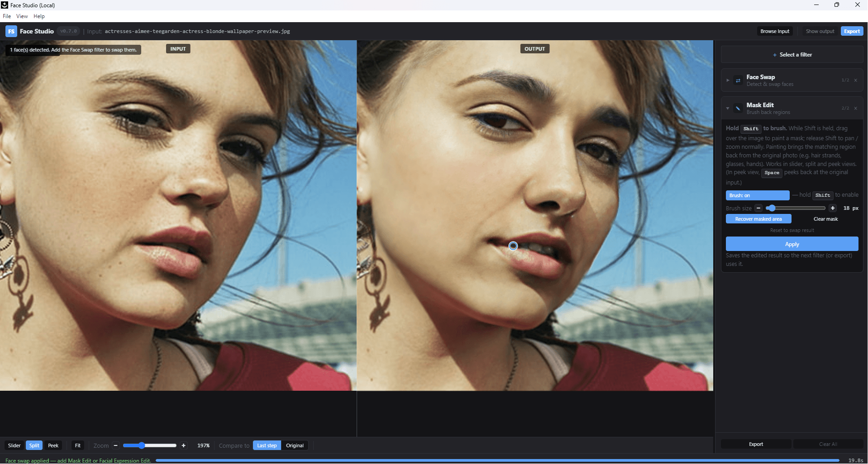868x464 pixels.
Task: Click Clear mask button
Action: pyautogui.click(x=826, y=219)
